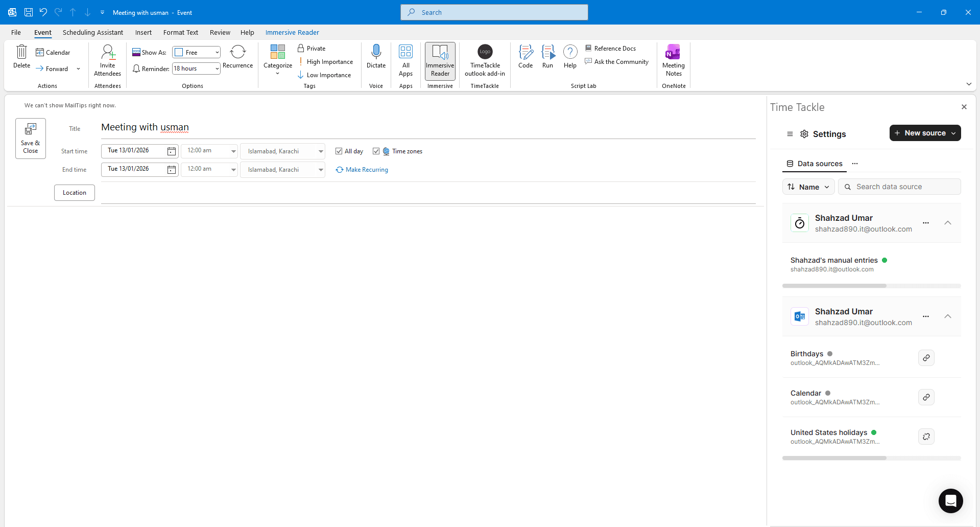Viewport: 980px width, 527px height.
Task: Open end time zone dropdown
Action: click(x=321, y=170)
